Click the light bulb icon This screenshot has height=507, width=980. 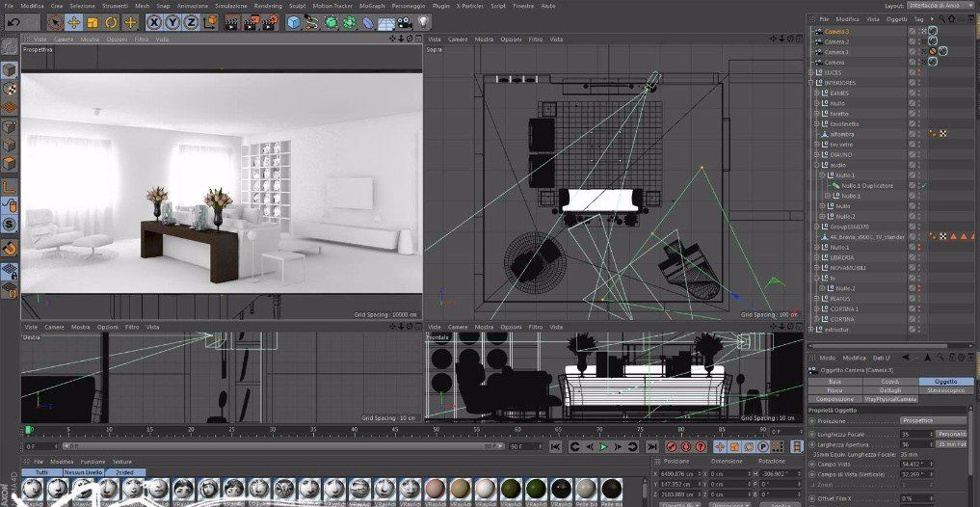(423, 21)
